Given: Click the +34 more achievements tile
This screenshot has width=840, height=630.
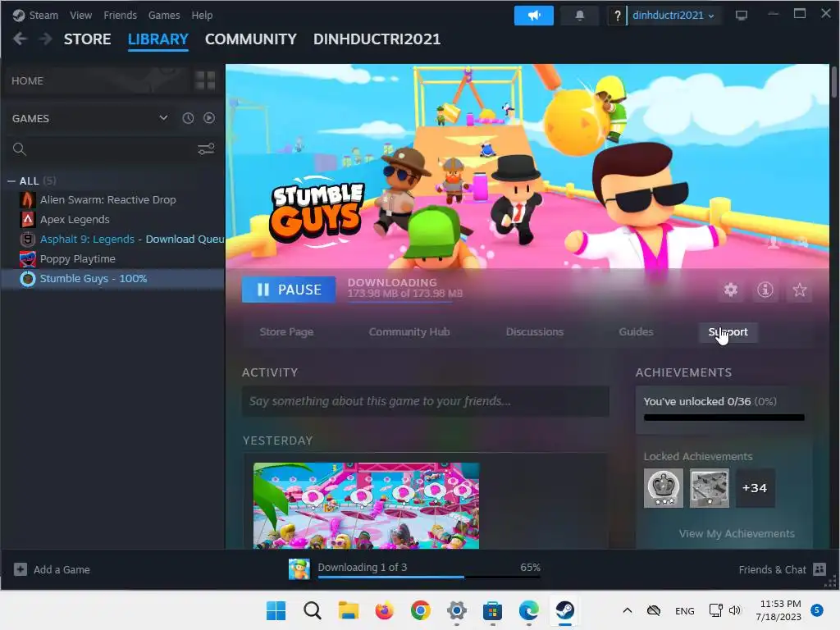Looking at the screenshot, I should pyautogui.click(x=755, y=488).
